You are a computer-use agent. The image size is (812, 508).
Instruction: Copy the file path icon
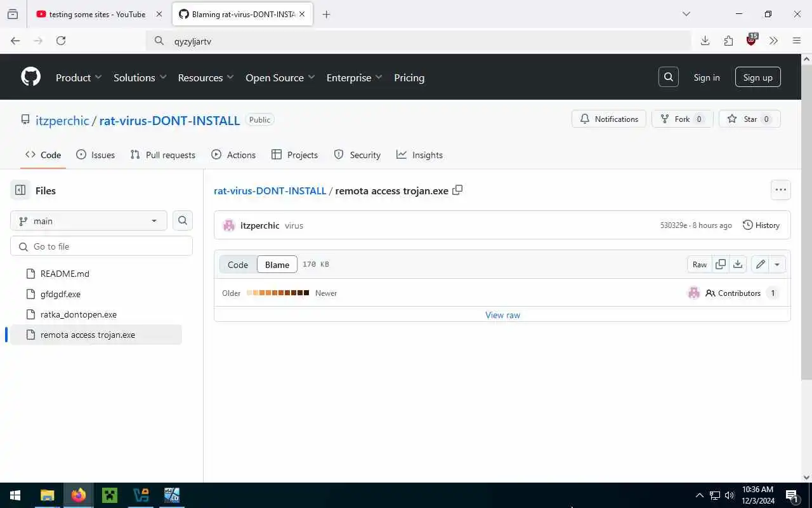pos(457,190)
